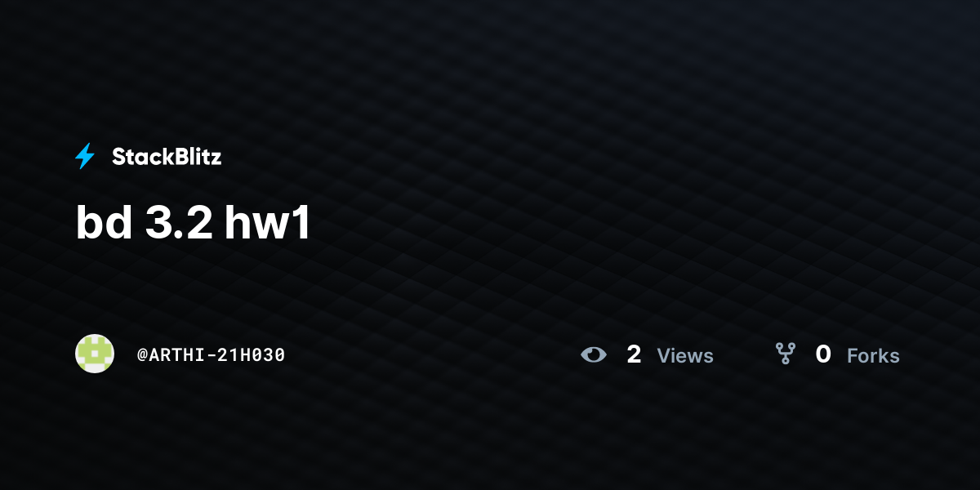Image resolution: width=980 pixels, height=490 pixels.
Task: Click the fork count number 0
Action: click(823, 354)
